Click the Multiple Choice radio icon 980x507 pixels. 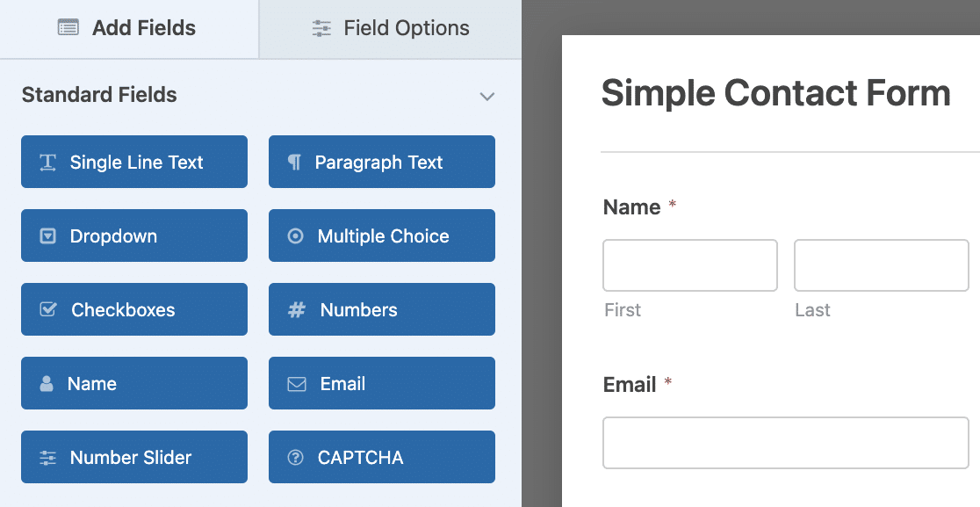pos(296,236)
